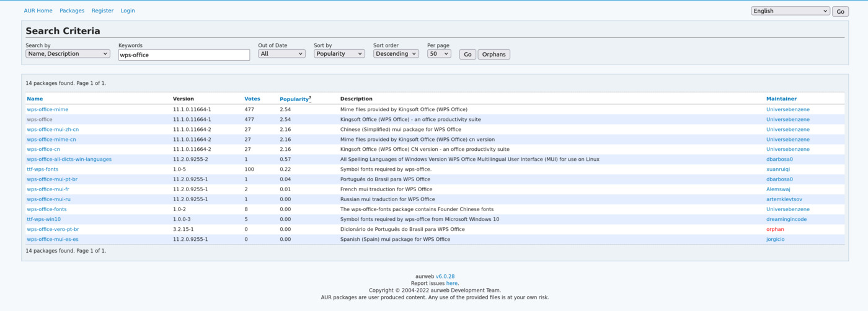Open the Per page dropdown
Screen dimensions: 868x311
click(x=439, y=54)
